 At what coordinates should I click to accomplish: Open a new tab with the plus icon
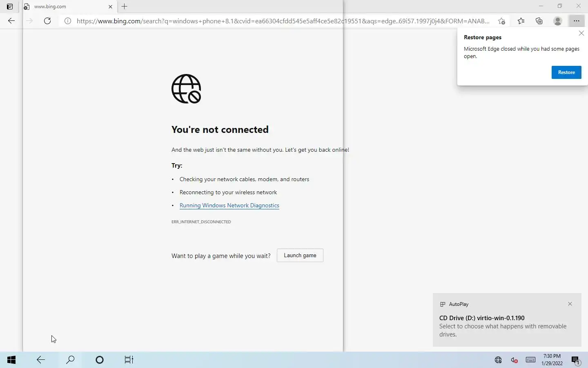[x=125, y=7]
